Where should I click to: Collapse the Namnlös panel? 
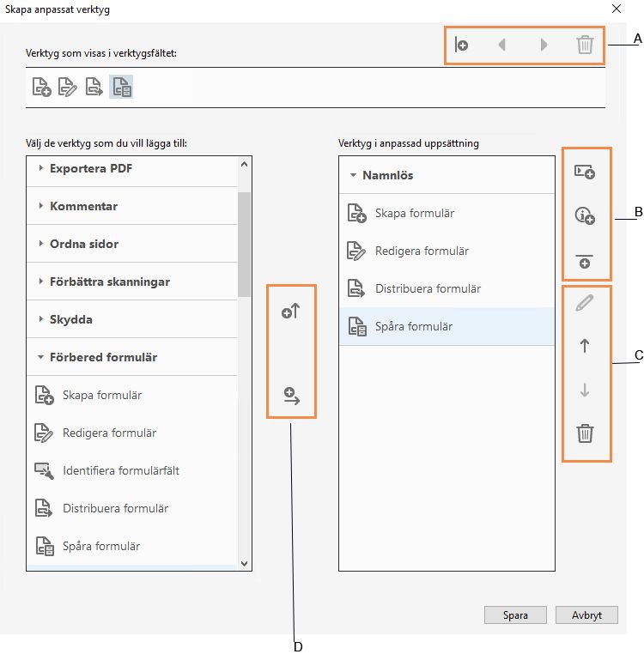coord(353,175)
